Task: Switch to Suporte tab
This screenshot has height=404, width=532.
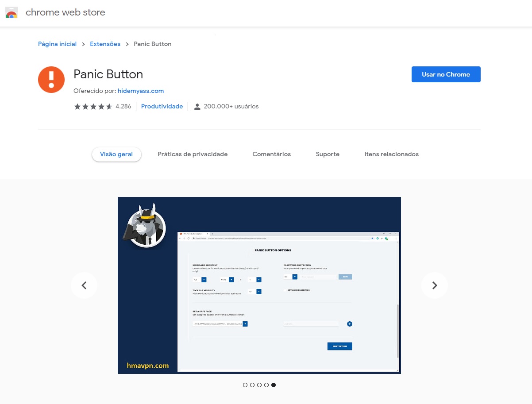Action: [328, 154]
